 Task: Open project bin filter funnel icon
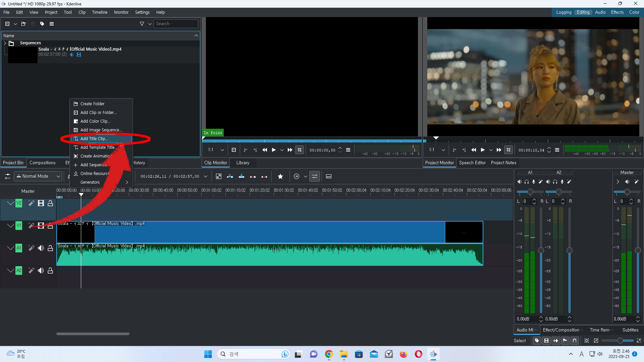(142, 24)
